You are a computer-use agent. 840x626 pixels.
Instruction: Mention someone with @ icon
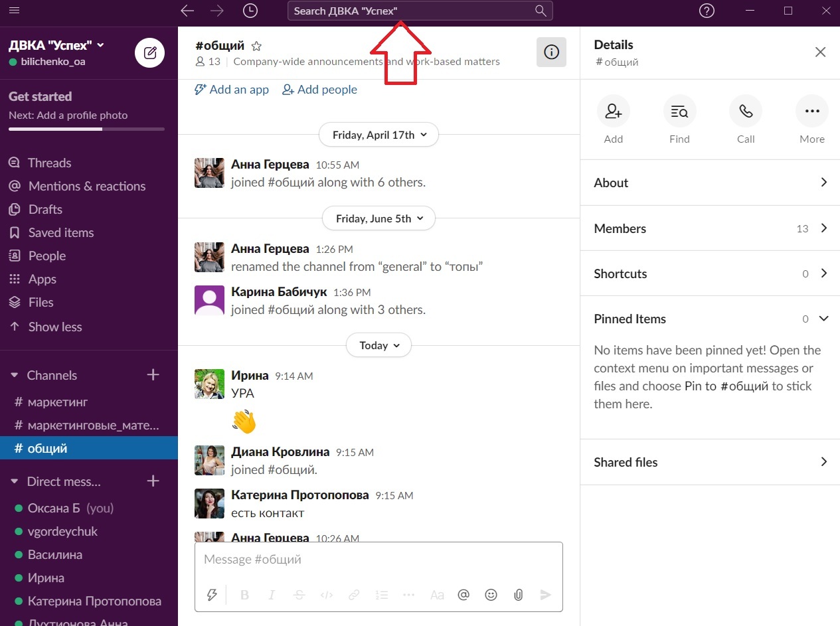pyautogui.click(x=463, y=595)
